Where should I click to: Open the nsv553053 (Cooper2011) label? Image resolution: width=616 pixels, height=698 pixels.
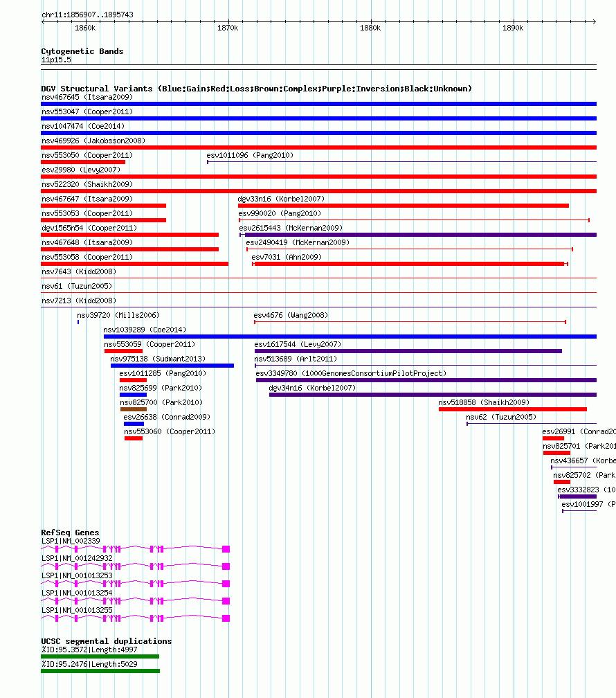pos(87,214)
